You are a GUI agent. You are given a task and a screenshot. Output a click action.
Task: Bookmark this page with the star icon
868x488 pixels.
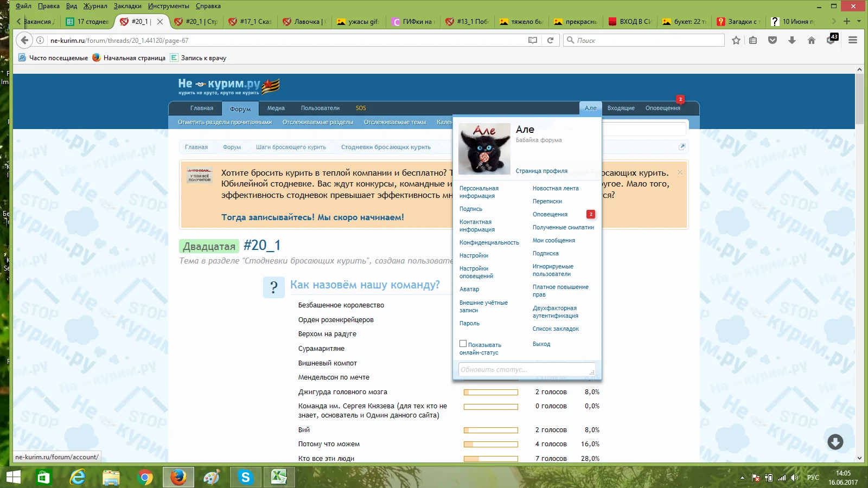[736, 40]
